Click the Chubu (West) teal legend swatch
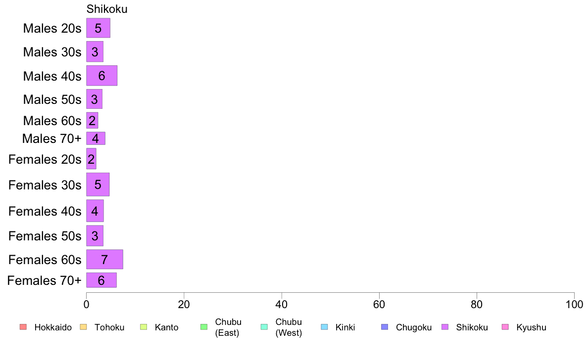 (x=264, y=327)
